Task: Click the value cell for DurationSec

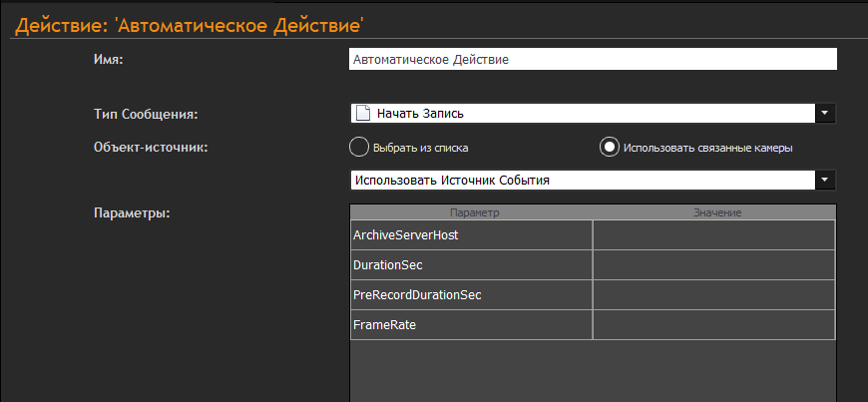Action: (713, 265)
